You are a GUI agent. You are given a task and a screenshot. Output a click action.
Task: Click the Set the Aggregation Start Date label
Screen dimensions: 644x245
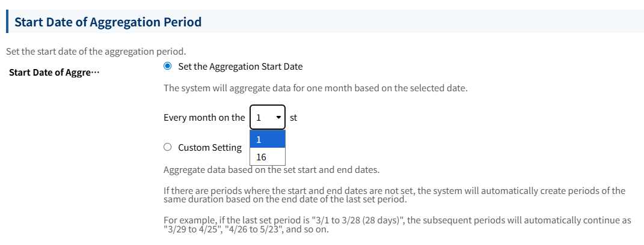point(240,66)
